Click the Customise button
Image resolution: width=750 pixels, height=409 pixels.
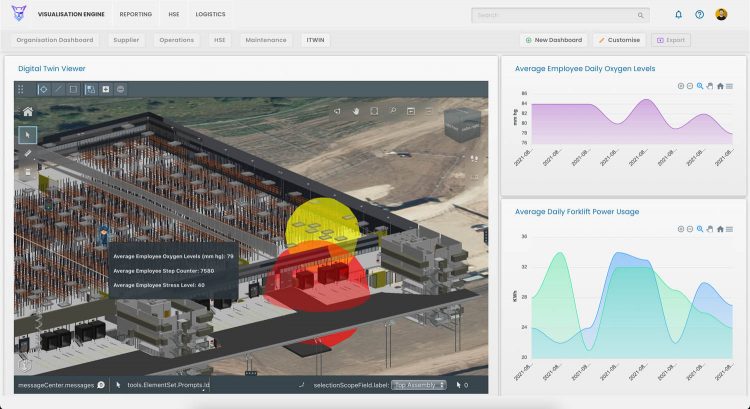pos(619,40)
